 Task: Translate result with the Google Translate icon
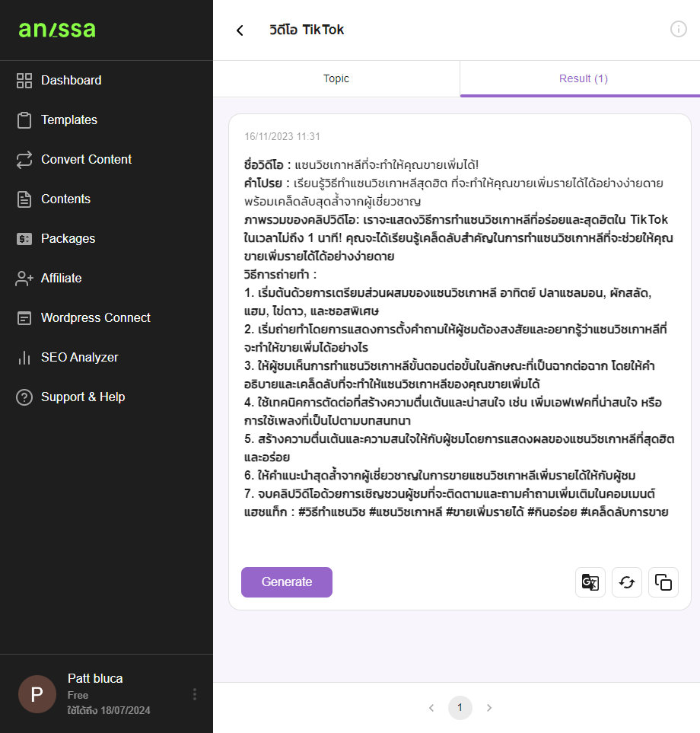pyautogui.click(x=590, y=582)
